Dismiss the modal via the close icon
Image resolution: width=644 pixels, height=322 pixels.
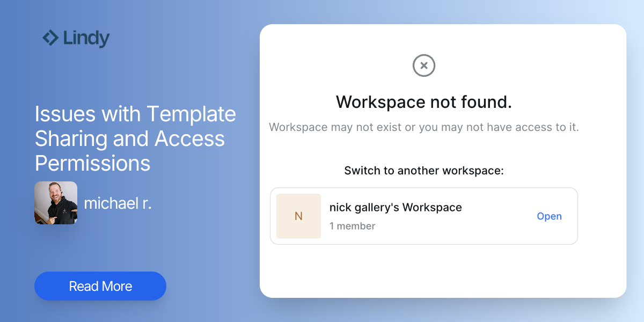point(423,65)
